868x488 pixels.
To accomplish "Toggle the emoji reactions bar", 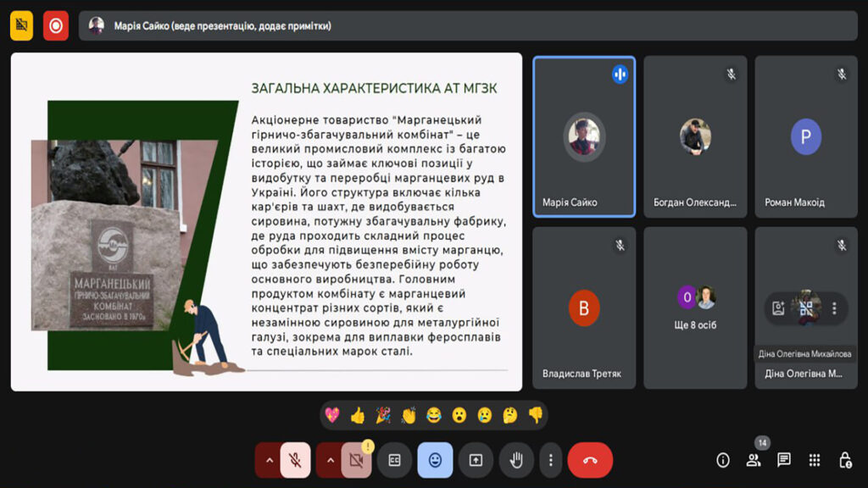I will (x=435, y=460).
